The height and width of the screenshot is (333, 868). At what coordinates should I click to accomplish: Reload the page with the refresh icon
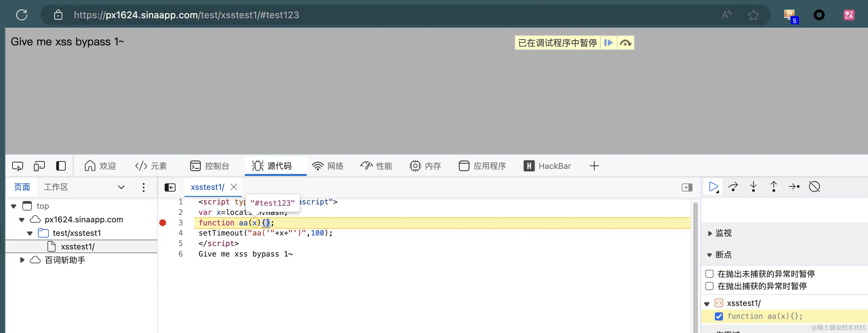point(22,15)
